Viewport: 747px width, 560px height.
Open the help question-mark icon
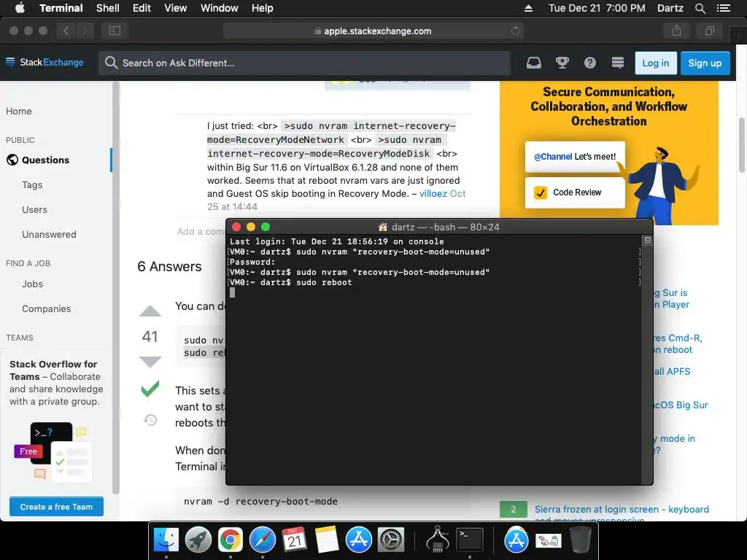589,63
